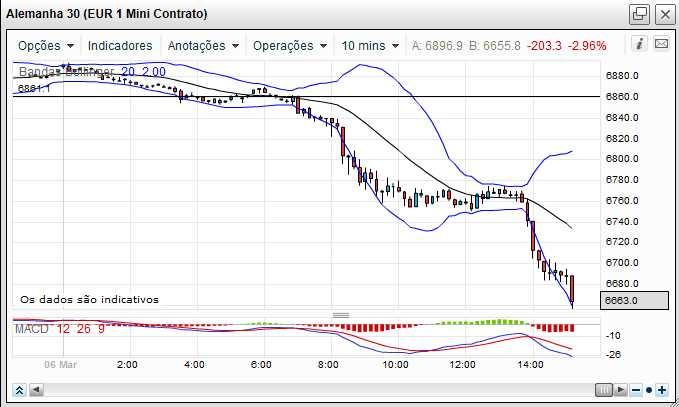Reset zoom with the dot button

tap(649, 390)
